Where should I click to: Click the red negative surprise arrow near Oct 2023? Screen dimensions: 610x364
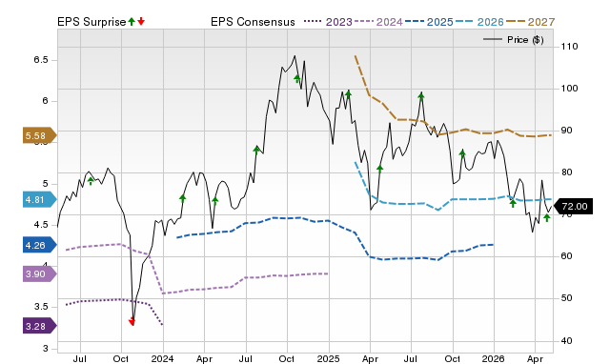132,321
